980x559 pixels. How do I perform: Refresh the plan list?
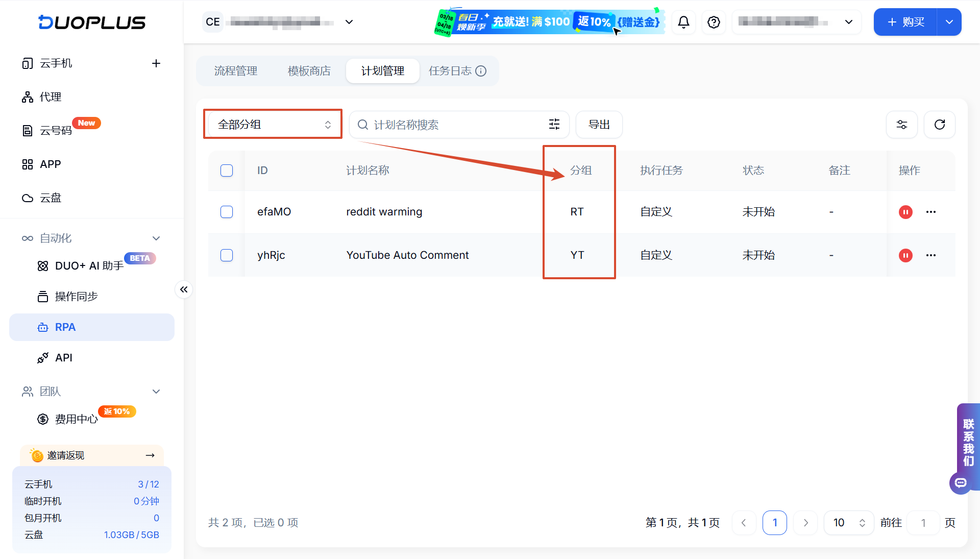(x=940, y=125)
